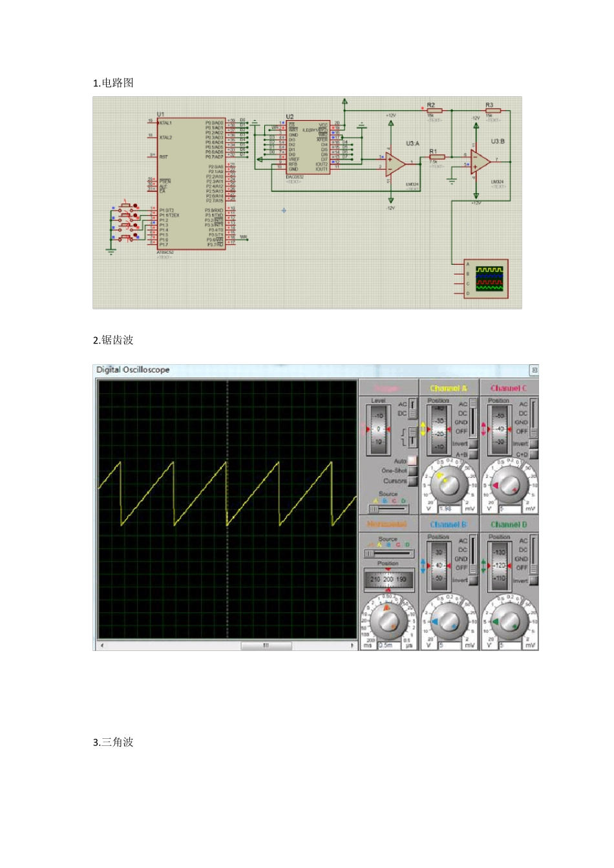
Task: Adjust Channel D coupling slider
Action: coord(533,554)
